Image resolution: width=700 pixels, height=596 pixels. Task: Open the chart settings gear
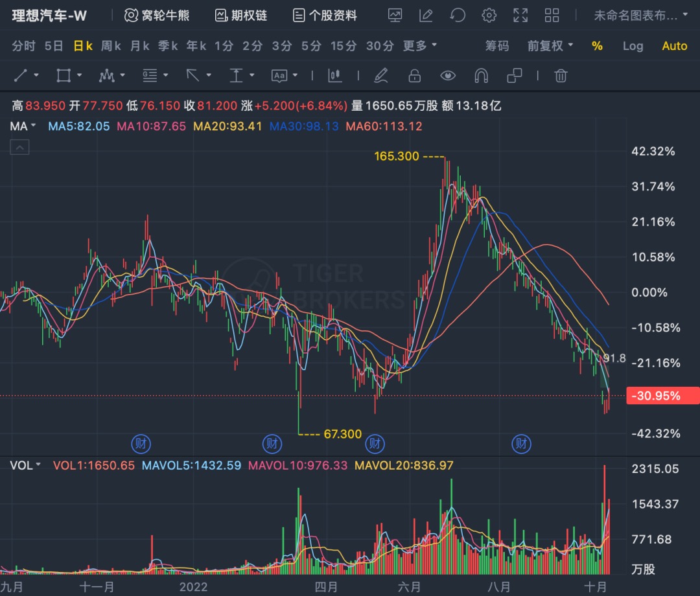pyautogui.click(x=489, y=15)
